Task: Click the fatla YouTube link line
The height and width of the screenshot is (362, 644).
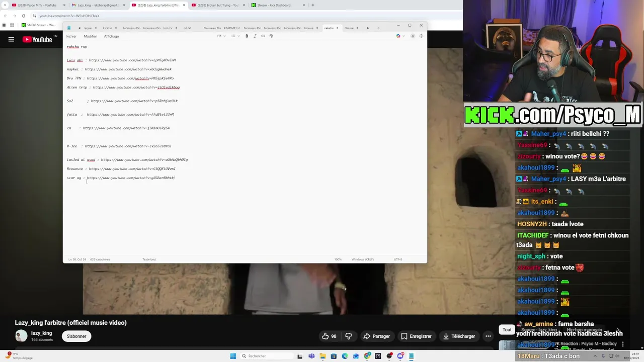Action: 120,114
